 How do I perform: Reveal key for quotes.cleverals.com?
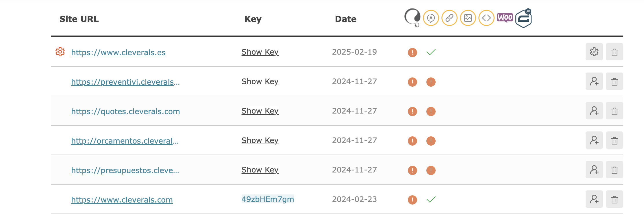(x=260, y=111)
